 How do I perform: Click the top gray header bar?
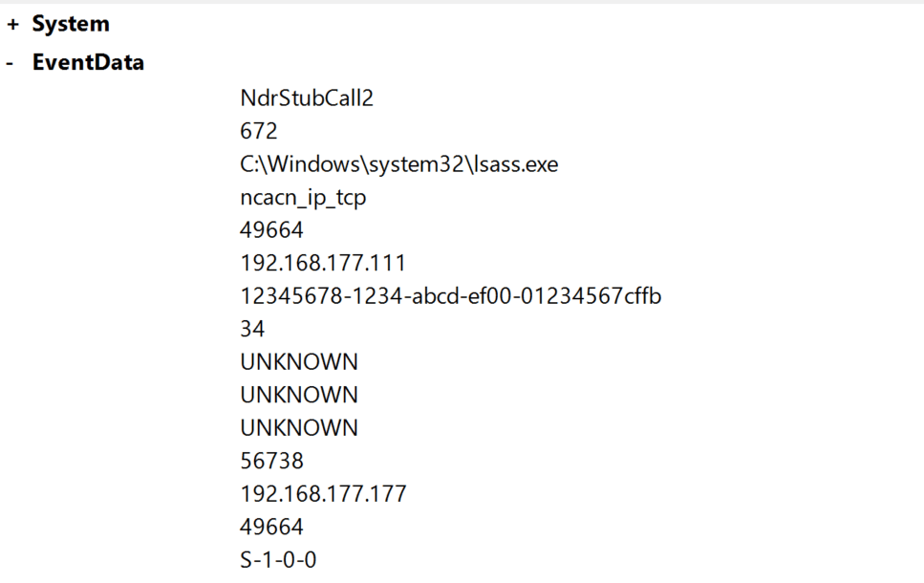pos(462,2)
